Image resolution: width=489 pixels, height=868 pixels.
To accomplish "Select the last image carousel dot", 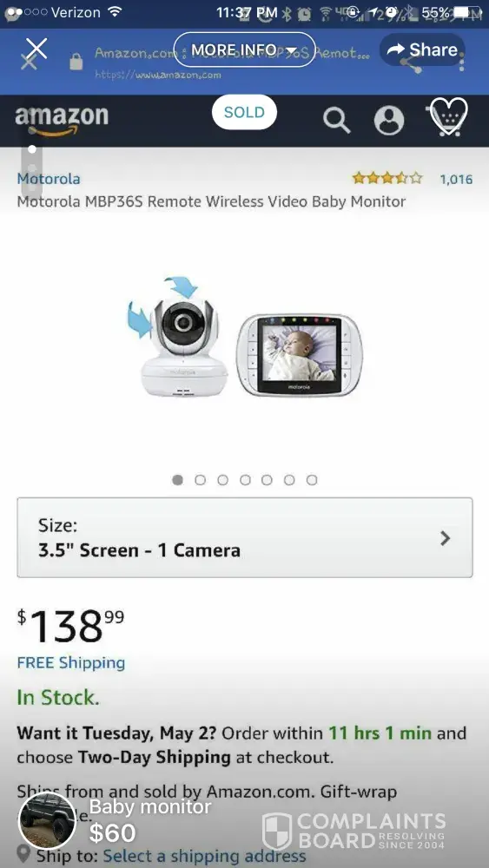I will [x=312, y=480].
